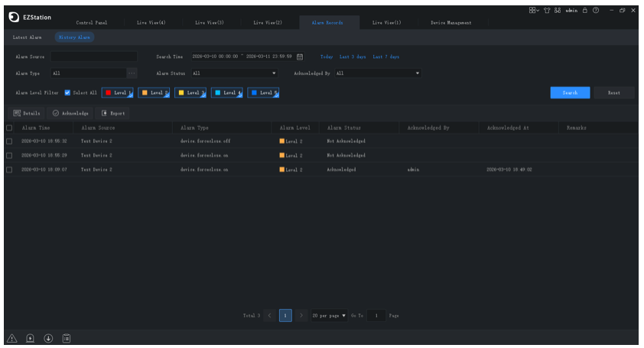The image size is (644, 348).
Task: Click the Acknowledged status cell
Action: coord(341,170)
